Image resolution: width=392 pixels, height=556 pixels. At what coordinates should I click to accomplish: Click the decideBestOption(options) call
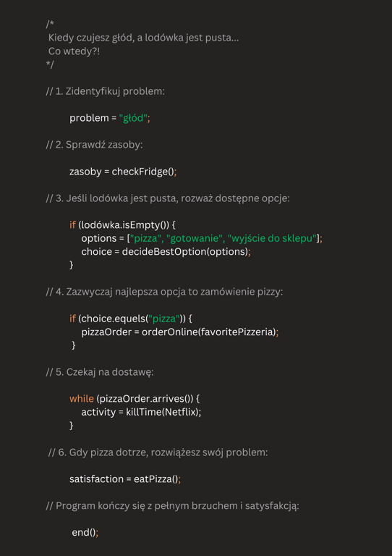185,252
